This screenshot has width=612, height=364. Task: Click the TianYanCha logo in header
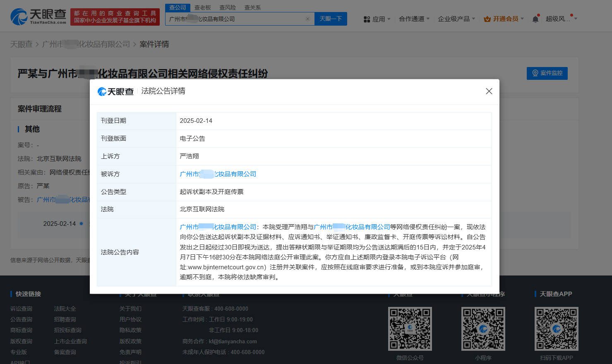point(38,17)
